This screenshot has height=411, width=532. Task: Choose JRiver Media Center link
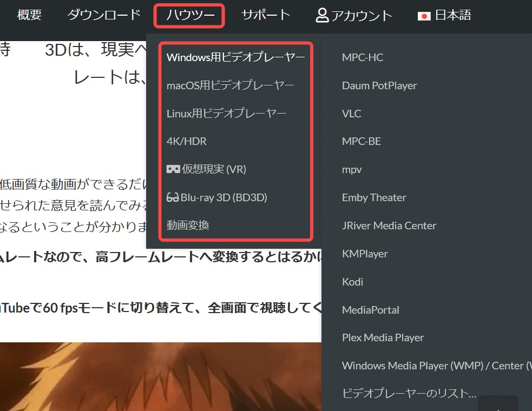[x=389, y=226]
